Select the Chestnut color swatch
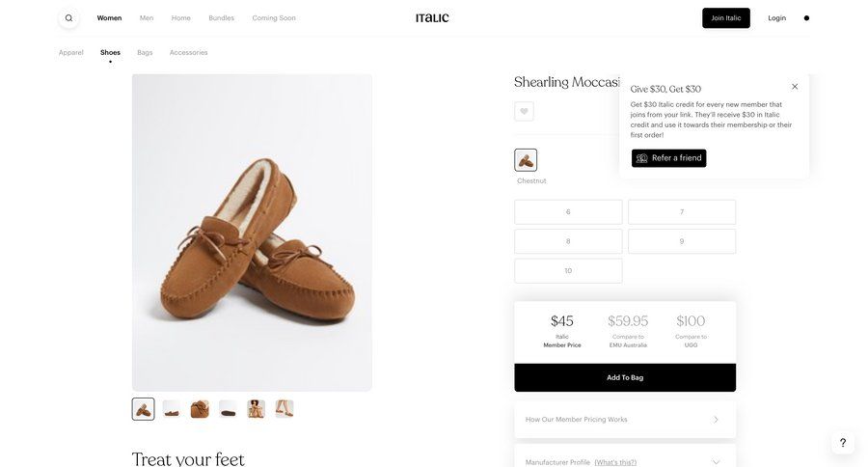This screenshot has height=467, width=868. [x=526, y=160]
